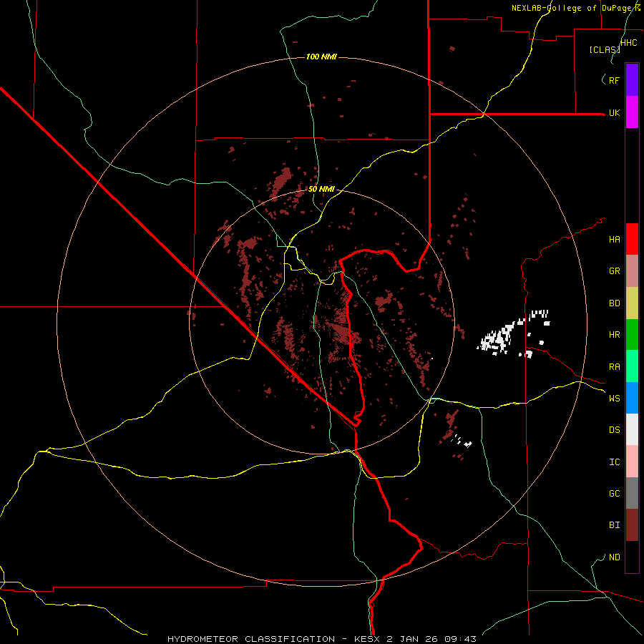Click the RF legend label

click(x=614, y=80)
